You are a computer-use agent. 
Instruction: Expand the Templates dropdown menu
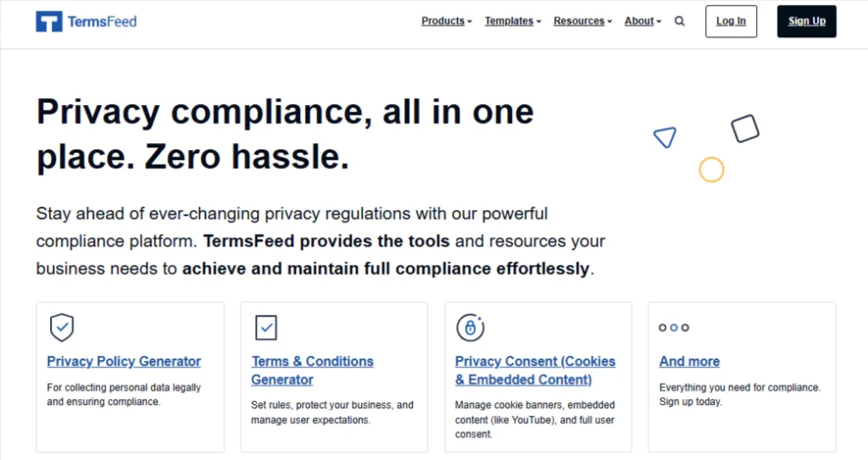pyautogui.click(x=513, y=21)
